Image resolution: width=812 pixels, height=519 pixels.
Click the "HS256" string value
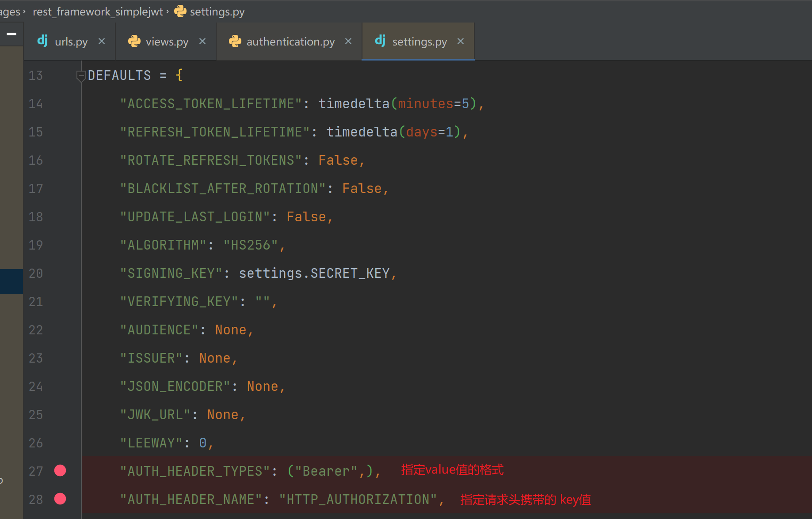coord(251,245)
